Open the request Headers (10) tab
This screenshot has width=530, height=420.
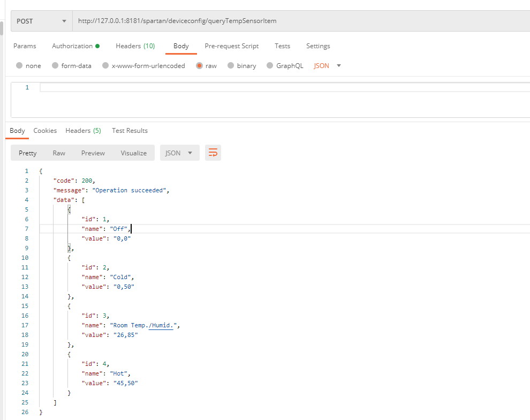tap(135, 46)
